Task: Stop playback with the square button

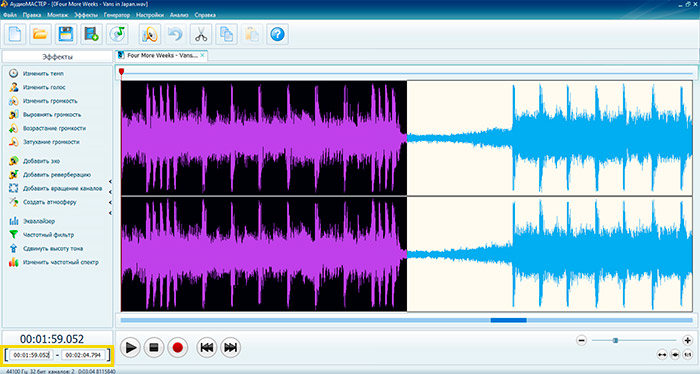Action: click(x=154, y=347)
